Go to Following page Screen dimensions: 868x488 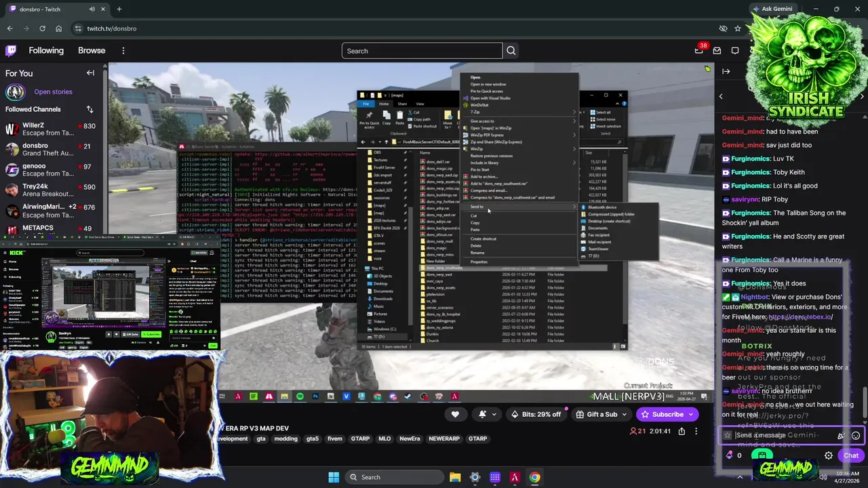[x=46, y=51]
